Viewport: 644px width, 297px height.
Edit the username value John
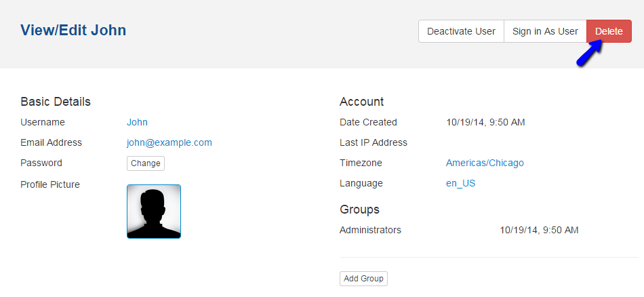pyautogui.click(x=137, y=122)
